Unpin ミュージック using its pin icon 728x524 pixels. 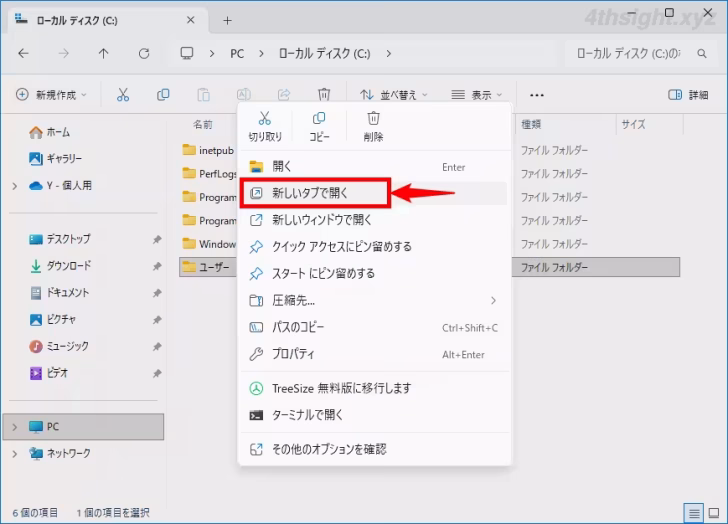[x=157, y=346]
